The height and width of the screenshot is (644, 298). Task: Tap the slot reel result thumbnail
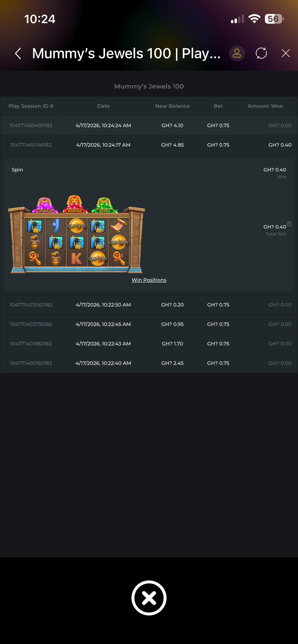[76, 235]
